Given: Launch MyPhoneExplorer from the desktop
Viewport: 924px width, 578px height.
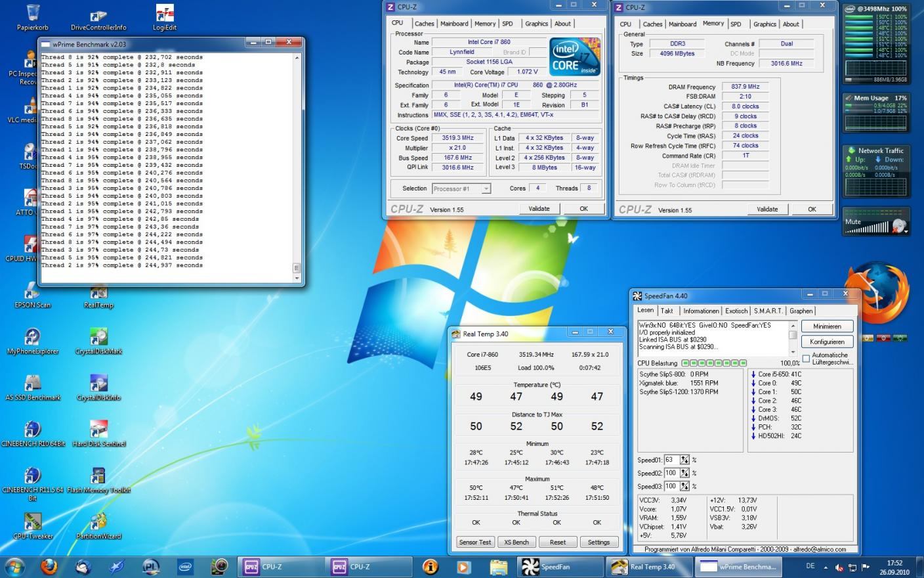Looking at the screenshot, I should 32,342.
